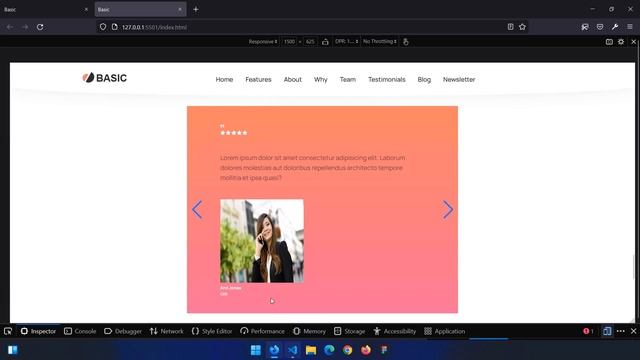
Task: Open responsive design mode settings gear
Action: [x=621, y=42]
